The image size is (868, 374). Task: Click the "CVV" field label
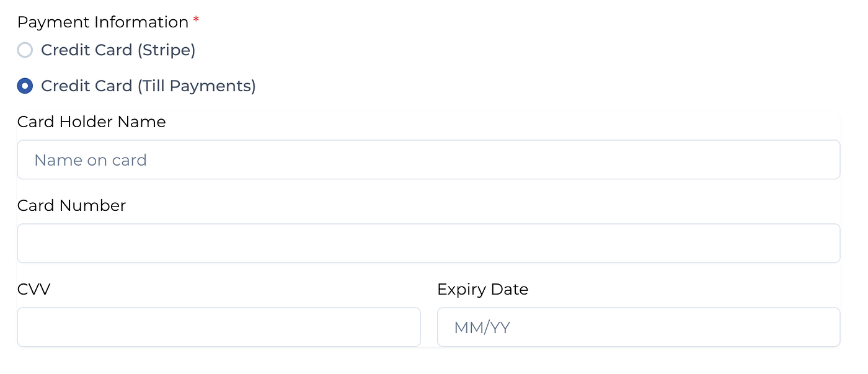pyautogui.click(x=33, y=289)
